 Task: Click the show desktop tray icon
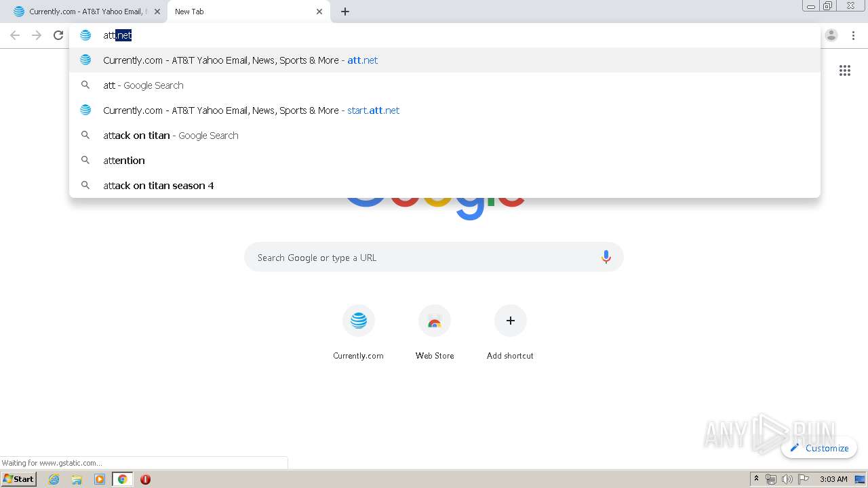[x=861, y=479]
